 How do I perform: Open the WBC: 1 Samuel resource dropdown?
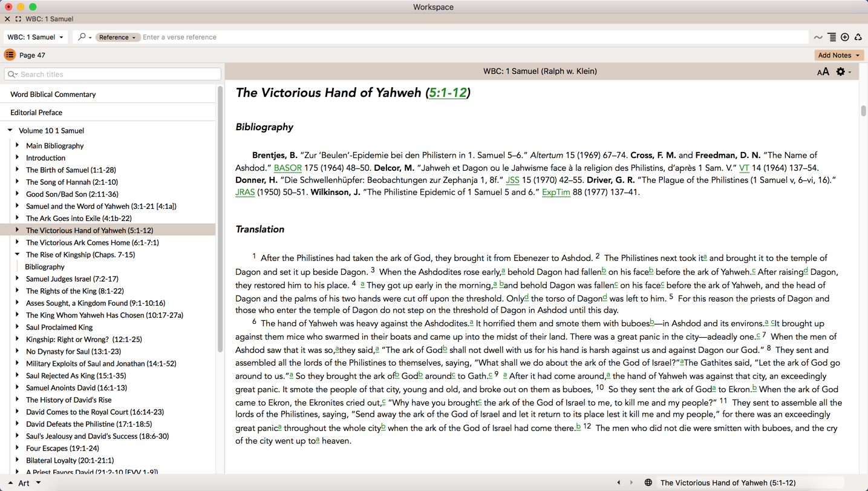[x=35, y=37]
